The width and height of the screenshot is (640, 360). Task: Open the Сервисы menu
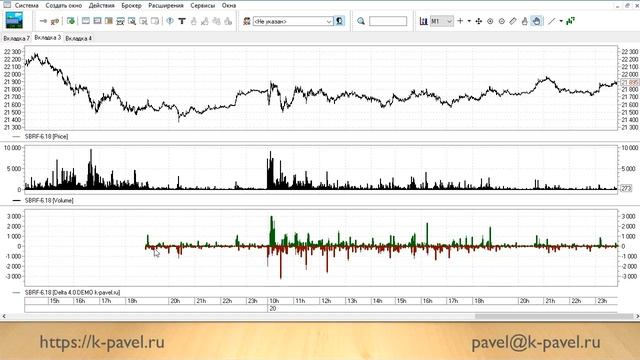202,5
